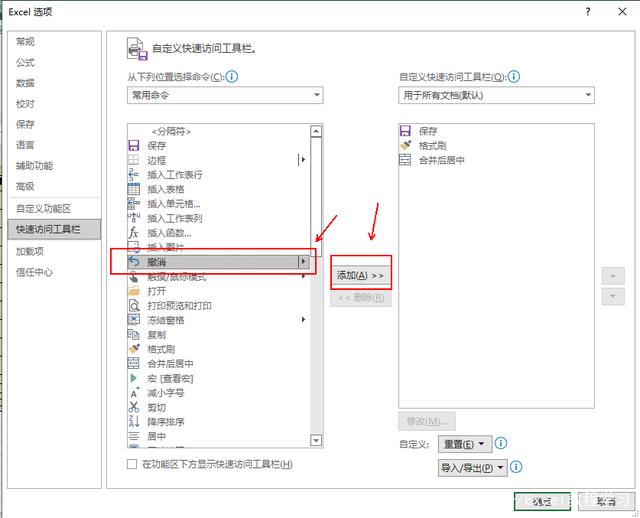Click the 触摸/鼠标模式 icon

point(133,277)
